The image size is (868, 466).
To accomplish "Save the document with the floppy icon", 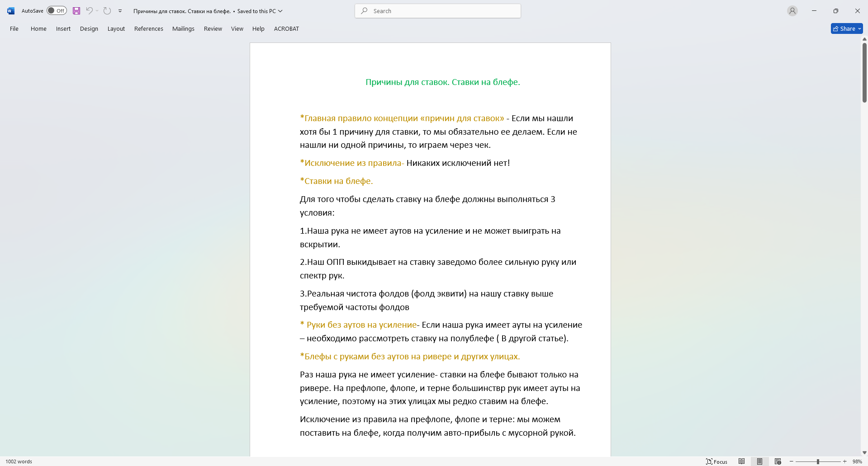I will [x=76, y=11].
